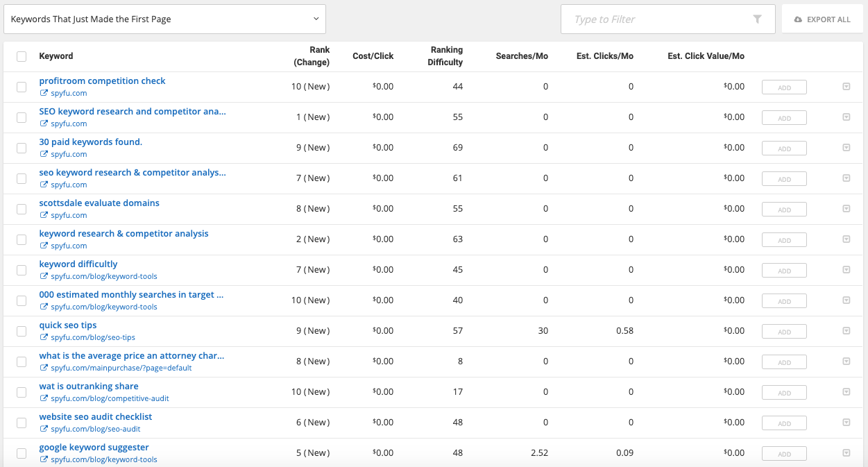Click the 0.58 estimated clicks value
This screenshot has width=868, height=467.
coord(624,331)
